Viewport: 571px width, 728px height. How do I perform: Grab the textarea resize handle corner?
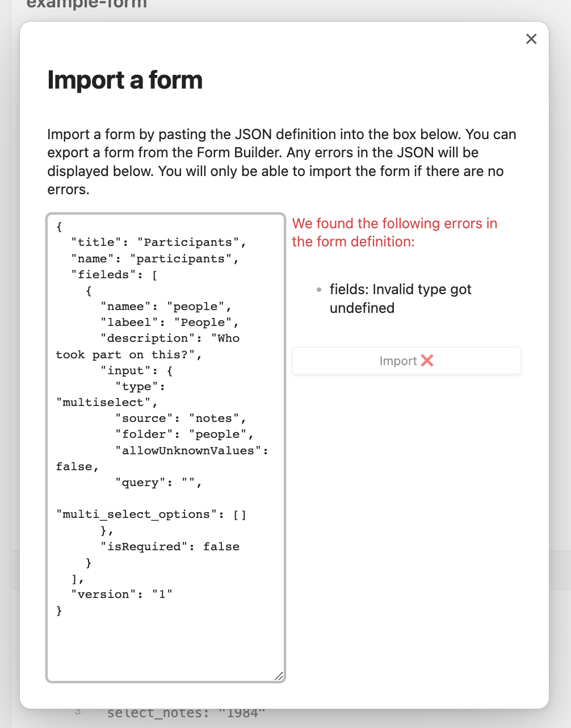pos(279,676)
